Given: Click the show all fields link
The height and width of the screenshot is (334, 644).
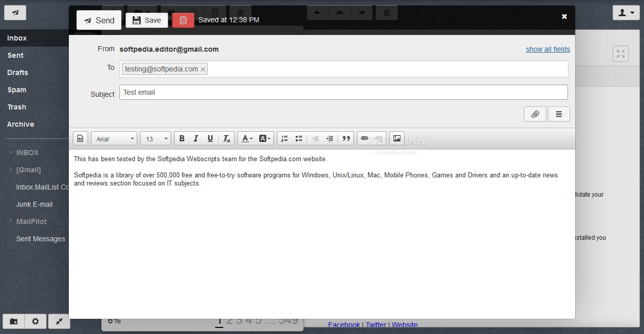Looking at the screenshot, I should 548,49.
